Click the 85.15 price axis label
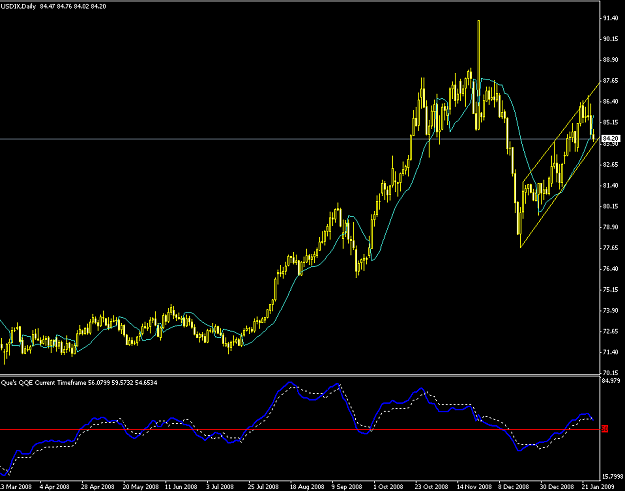 [x=611, y=122]
